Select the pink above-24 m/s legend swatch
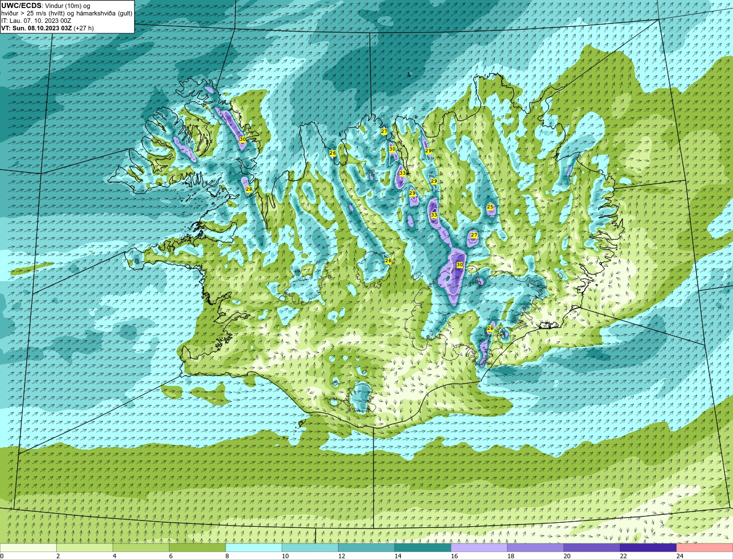This screenshot has height=560, width=733. click(705, 547)
